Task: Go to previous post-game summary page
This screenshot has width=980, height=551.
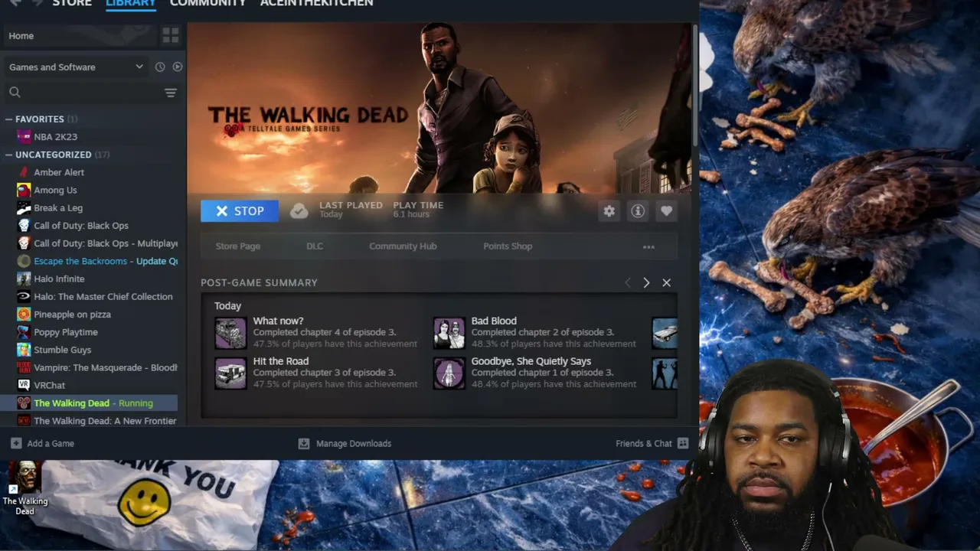Action: click(x=628, y=283)
